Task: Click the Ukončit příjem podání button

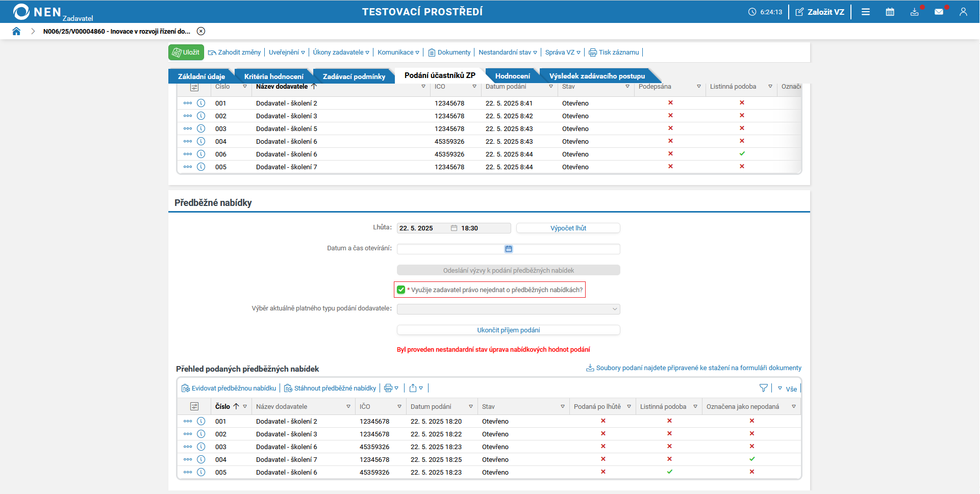Action: (508, 330)
